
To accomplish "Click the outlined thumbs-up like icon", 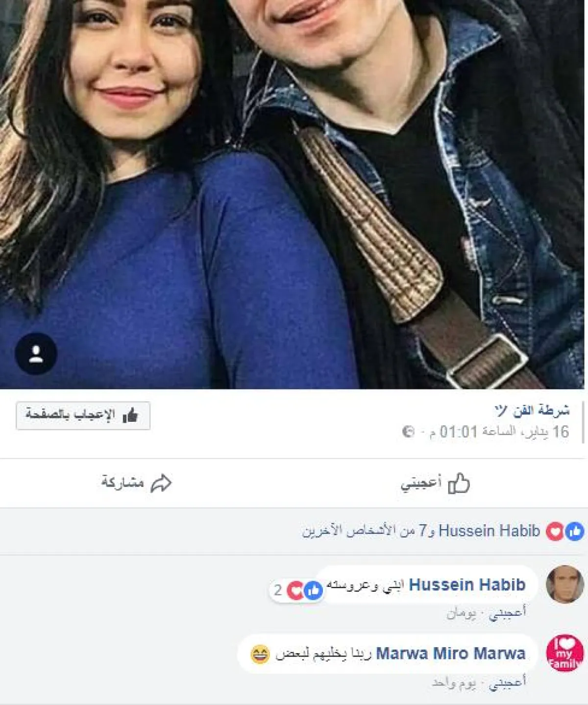I will [459, 483].
